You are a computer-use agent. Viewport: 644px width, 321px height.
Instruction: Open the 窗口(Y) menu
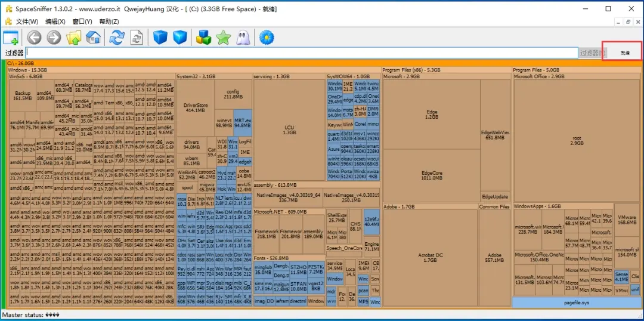(82, 22)
